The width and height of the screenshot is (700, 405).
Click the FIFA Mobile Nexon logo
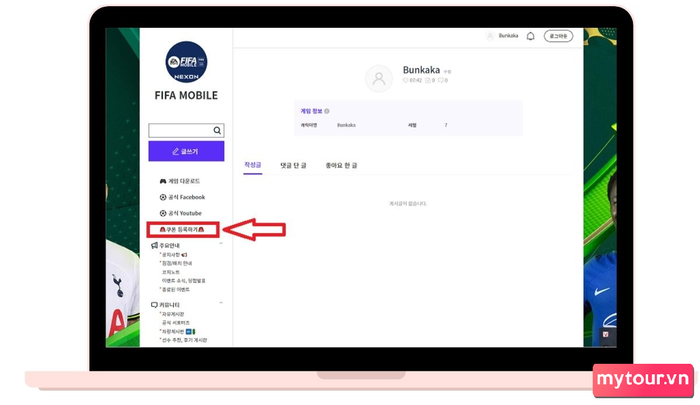186,63
